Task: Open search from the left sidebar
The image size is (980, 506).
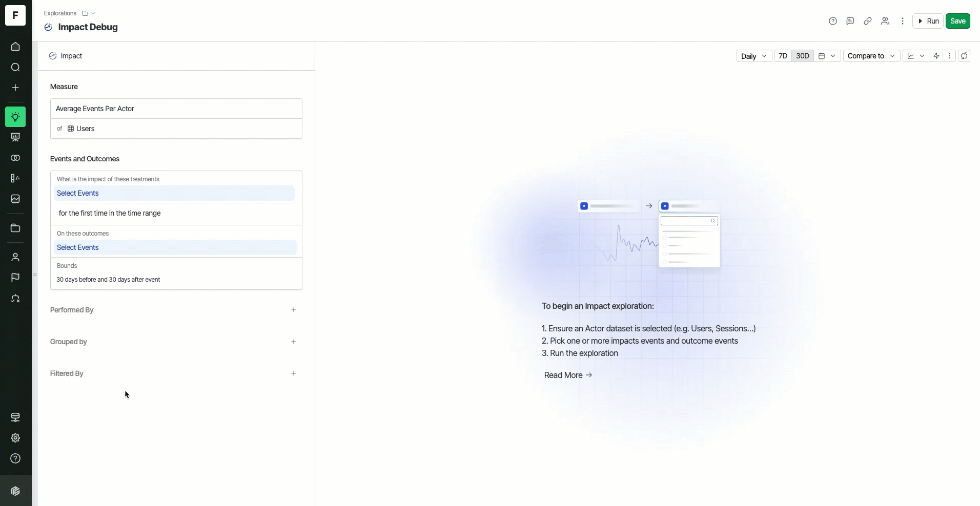Action: 15,67
